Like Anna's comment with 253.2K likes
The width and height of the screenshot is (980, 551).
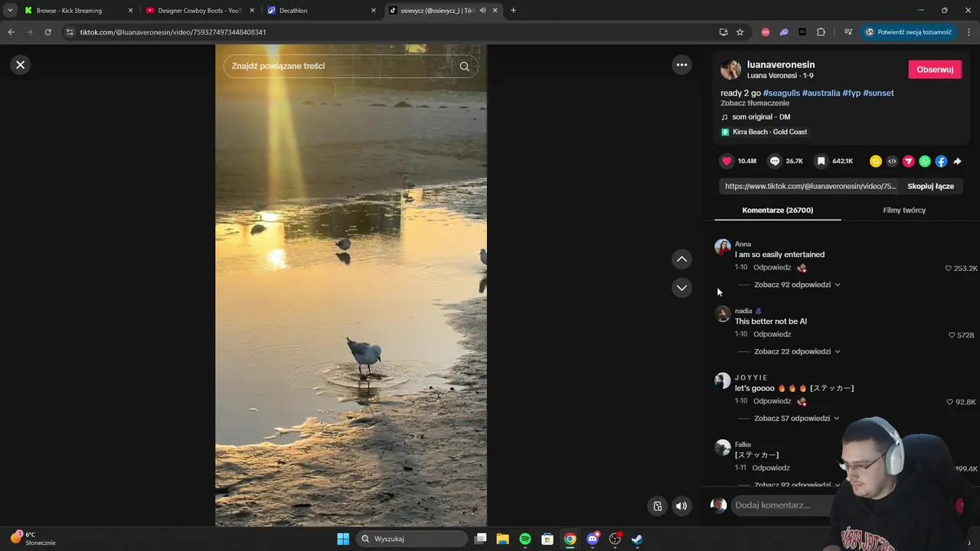[948, 269]
